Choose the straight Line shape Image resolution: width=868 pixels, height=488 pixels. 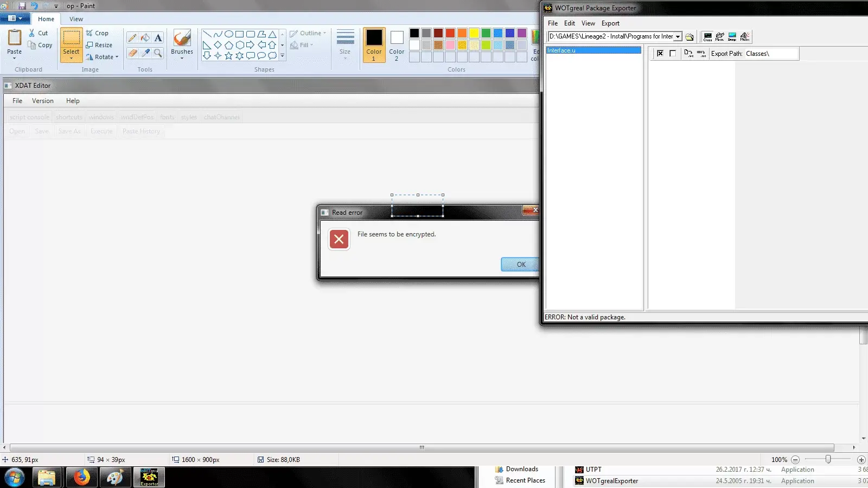pyautogui.click(x=207, y=34)
